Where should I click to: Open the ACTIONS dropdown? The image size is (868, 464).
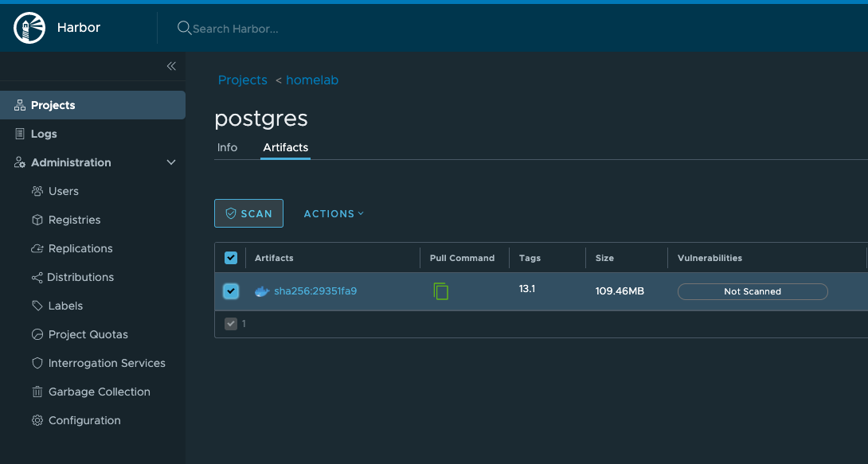[334, 214]
